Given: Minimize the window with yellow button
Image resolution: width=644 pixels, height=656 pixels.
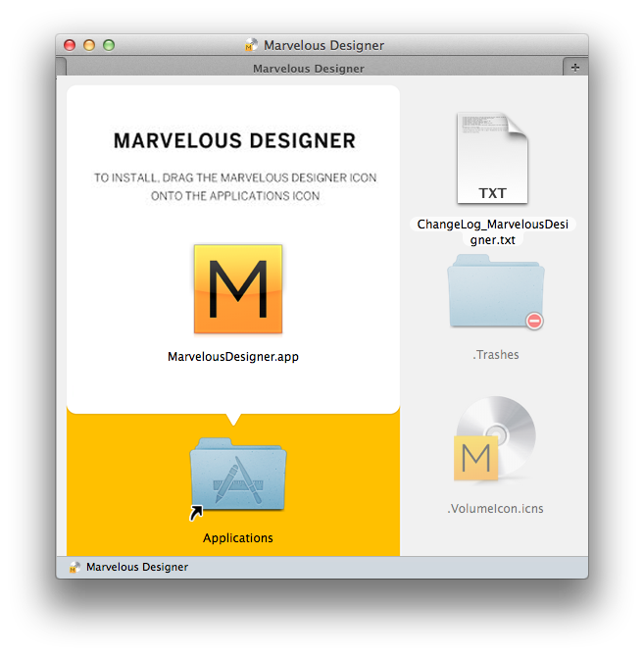Looking at the screenshot, I should [89, 45].
